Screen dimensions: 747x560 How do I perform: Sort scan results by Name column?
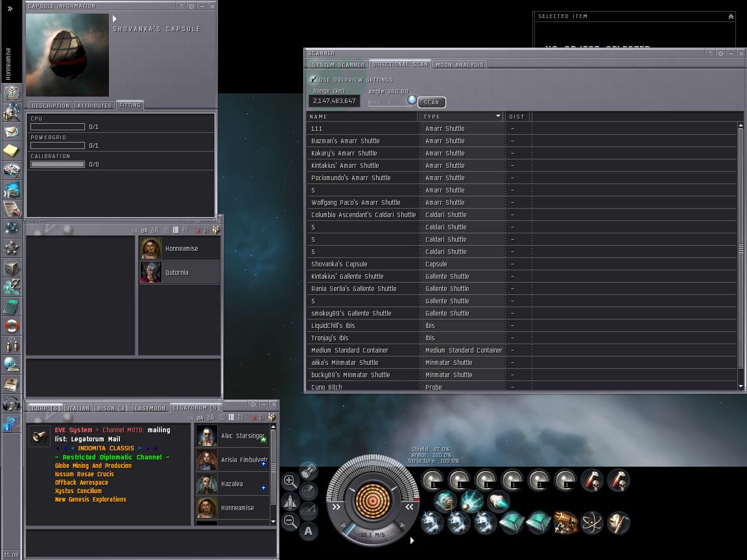pyautogui.click(x=362, y=117)
